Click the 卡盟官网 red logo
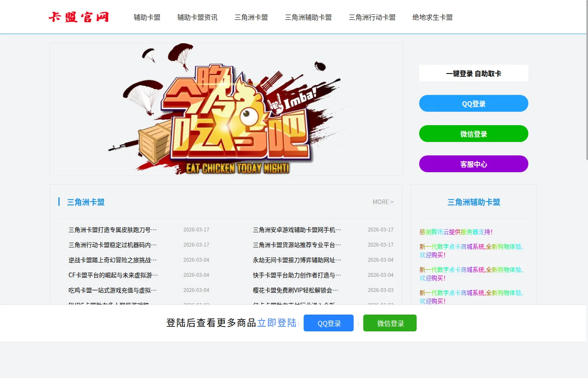 79,17
